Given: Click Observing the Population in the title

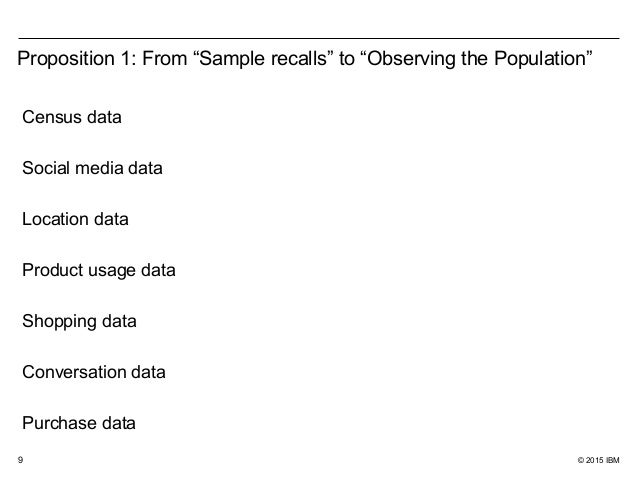Looking at the screenshot, I should pos(477,59).
